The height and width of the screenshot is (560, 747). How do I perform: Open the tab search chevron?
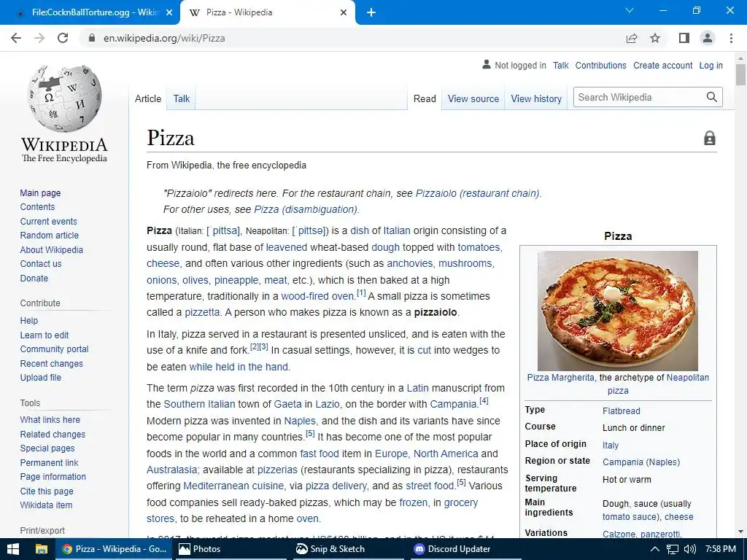pyautogui.click(x=630, y=10)
